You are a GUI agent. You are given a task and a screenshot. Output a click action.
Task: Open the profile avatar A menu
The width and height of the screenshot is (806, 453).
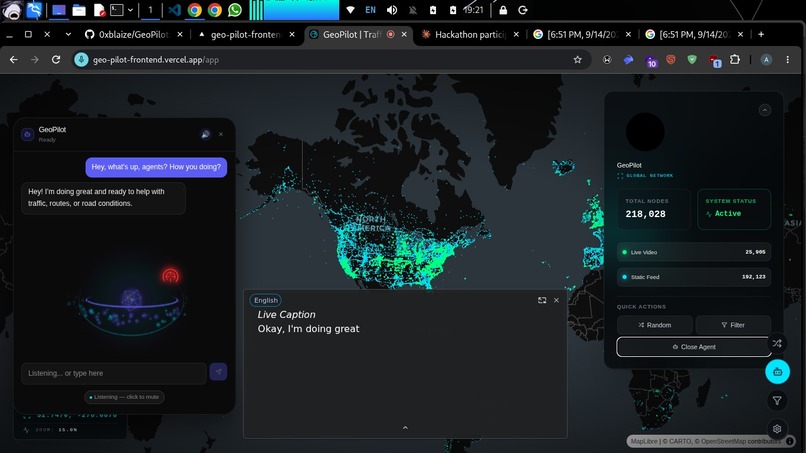tap(766, 60)
